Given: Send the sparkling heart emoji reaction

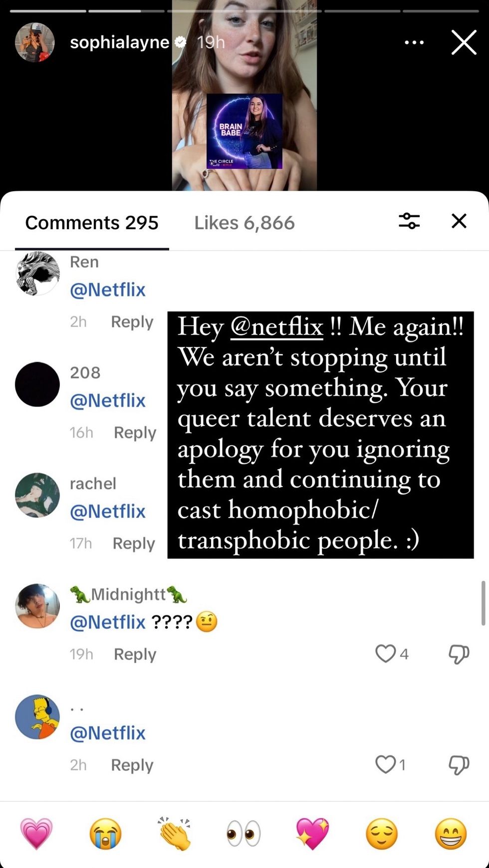Looking at the screenshot, I should (312, 834).
